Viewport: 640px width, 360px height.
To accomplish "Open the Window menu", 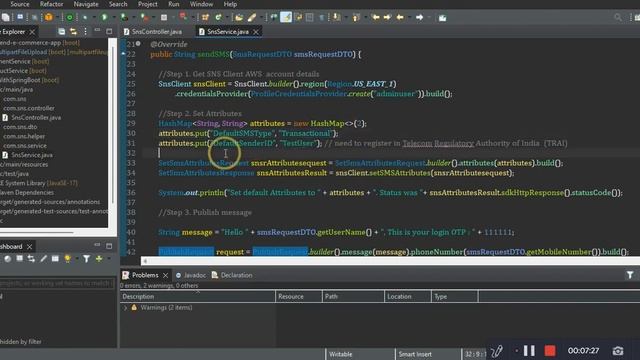I will pyautogui.click(x=201, y=4).
